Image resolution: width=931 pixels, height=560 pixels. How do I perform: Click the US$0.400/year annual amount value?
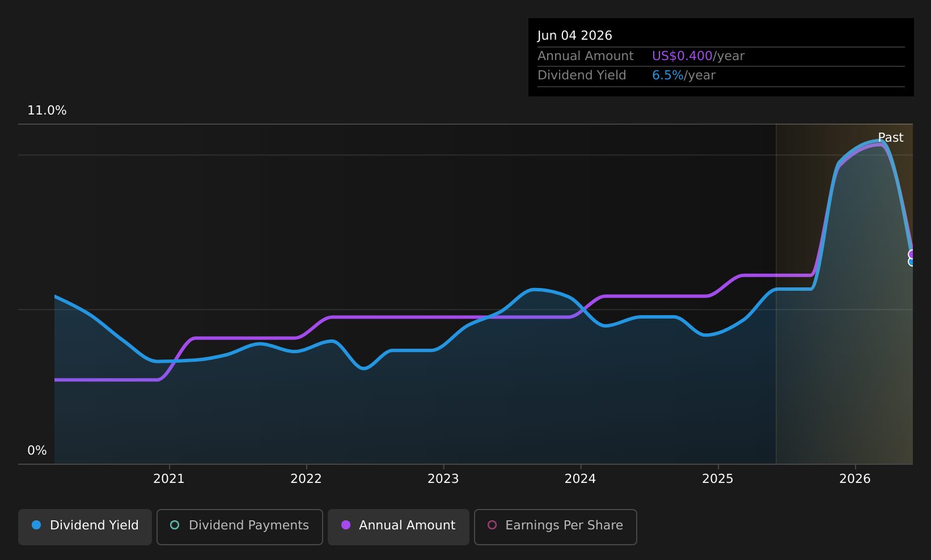(x=699, y=56)
